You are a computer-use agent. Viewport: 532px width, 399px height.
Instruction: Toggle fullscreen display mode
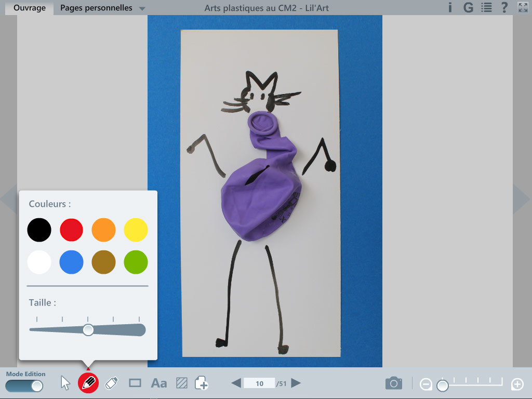[x=523, y=7]
